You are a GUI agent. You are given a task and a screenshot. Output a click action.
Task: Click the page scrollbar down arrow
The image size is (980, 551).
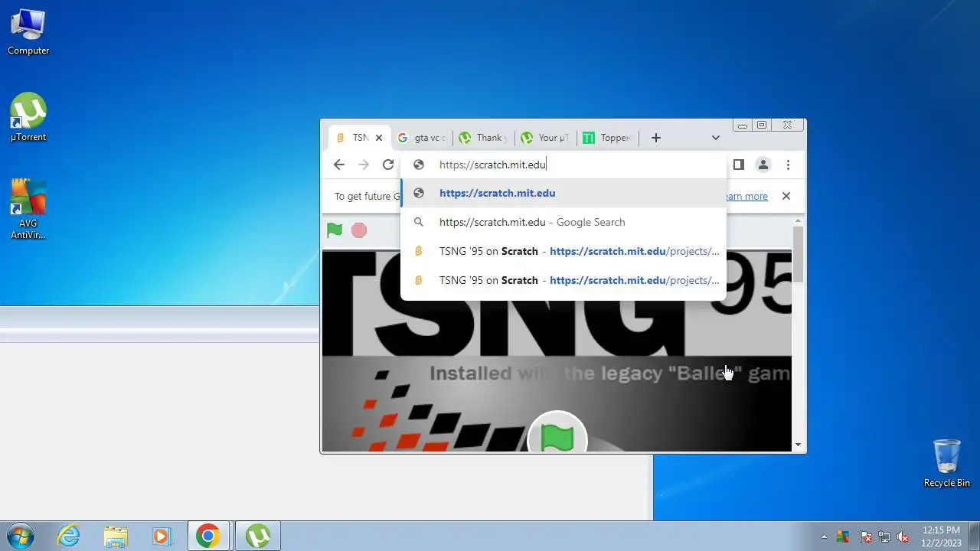(x=799, y=445)
